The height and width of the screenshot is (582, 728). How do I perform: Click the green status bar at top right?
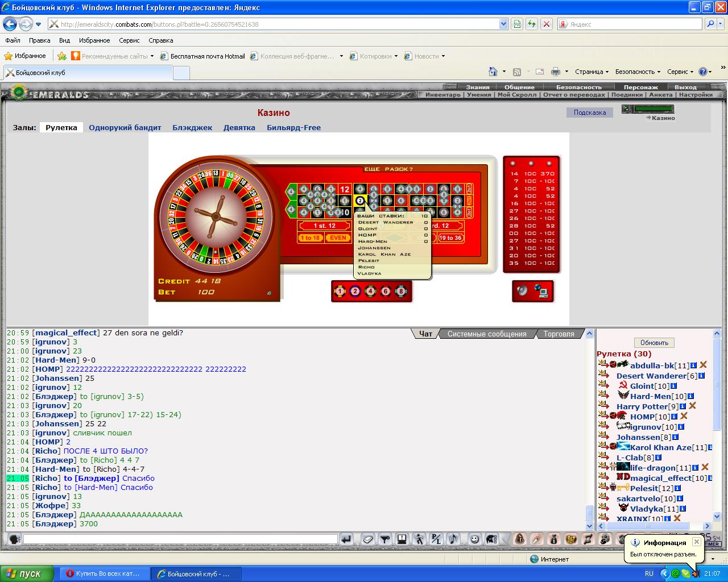[653, 109]
